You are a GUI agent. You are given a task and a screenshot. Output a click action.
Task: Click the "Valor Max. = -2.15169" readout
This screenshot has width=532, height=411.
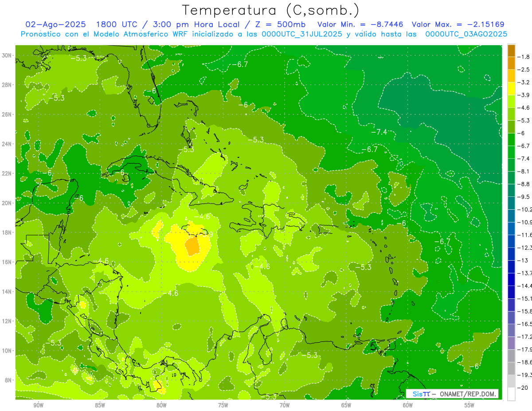[x=458, y=24]
